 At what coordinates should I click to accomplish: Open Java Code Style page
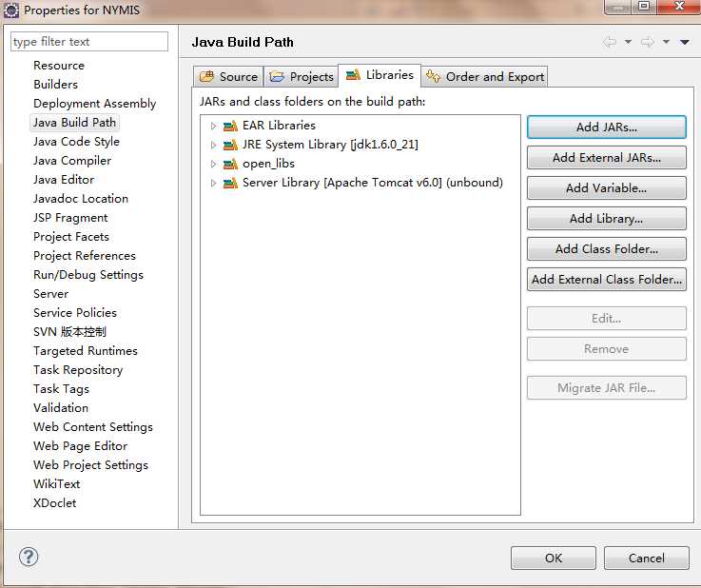[76, 142]
